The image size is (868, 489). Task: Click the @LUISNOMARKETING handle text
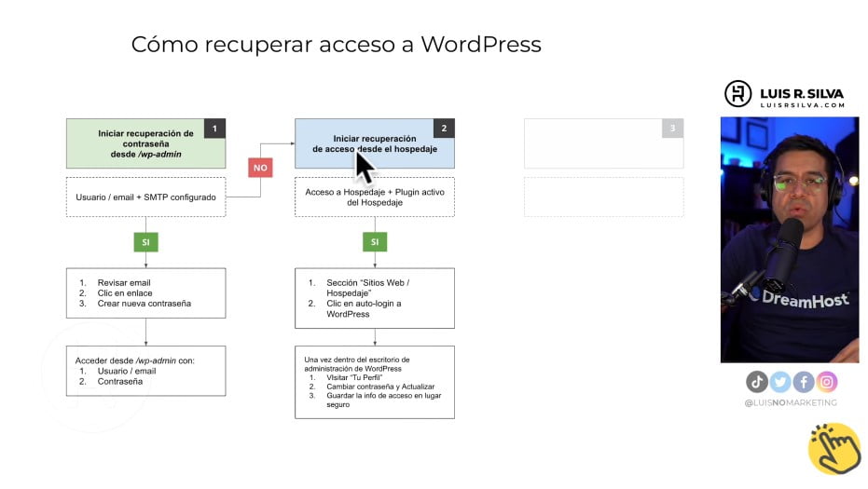point(791,402)
